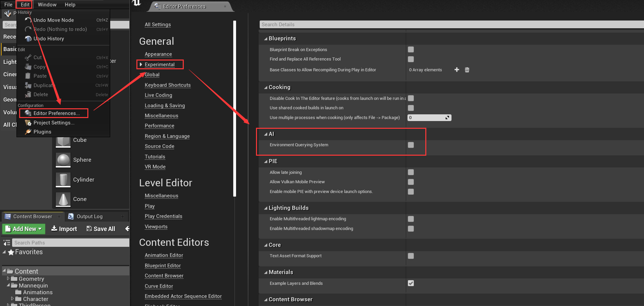
Task: Clear array elements with the trash icon
Action: (x=467, y=70)
